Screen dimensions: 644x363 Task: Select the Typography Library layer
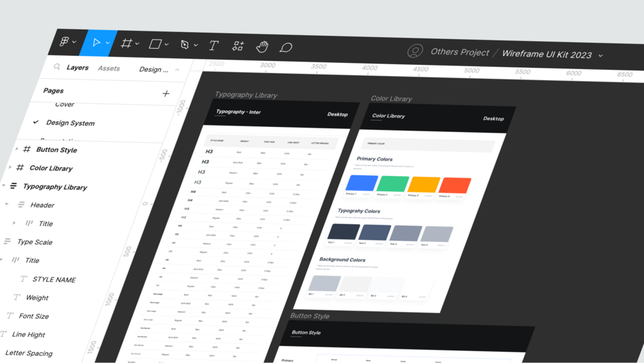coord(55,187)
